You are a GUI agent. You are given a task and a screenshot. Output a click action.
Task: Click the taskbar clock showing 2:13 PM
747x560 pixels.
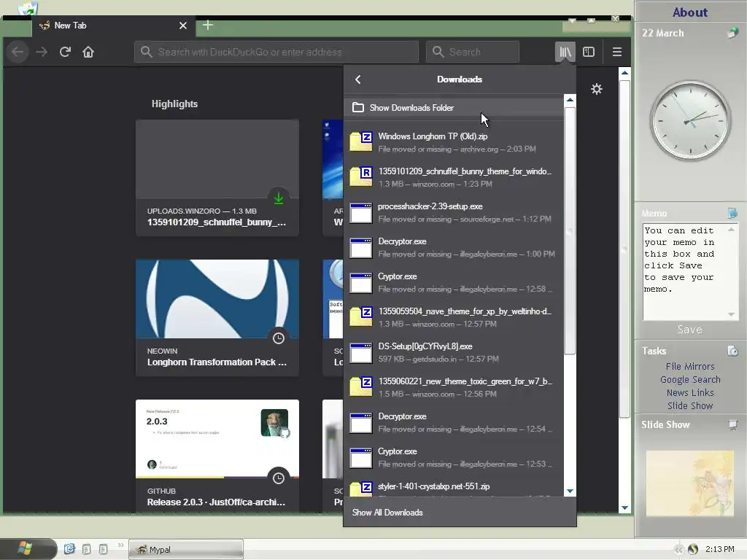click(x=719, y=550)
